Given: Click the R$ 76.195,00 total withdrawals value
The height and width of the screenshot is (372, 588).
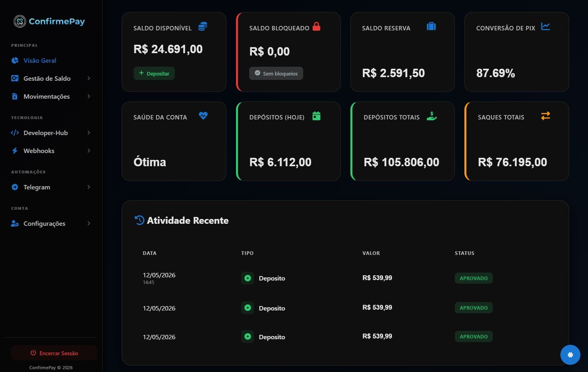Looking at the screenshot, I should tap(512, 162).
